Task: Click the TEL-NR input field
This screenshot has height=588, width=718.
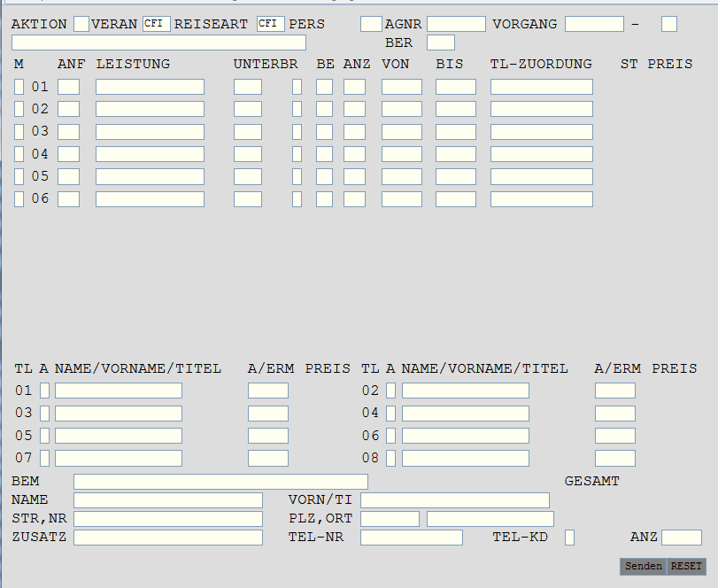Action: [411, 538]
